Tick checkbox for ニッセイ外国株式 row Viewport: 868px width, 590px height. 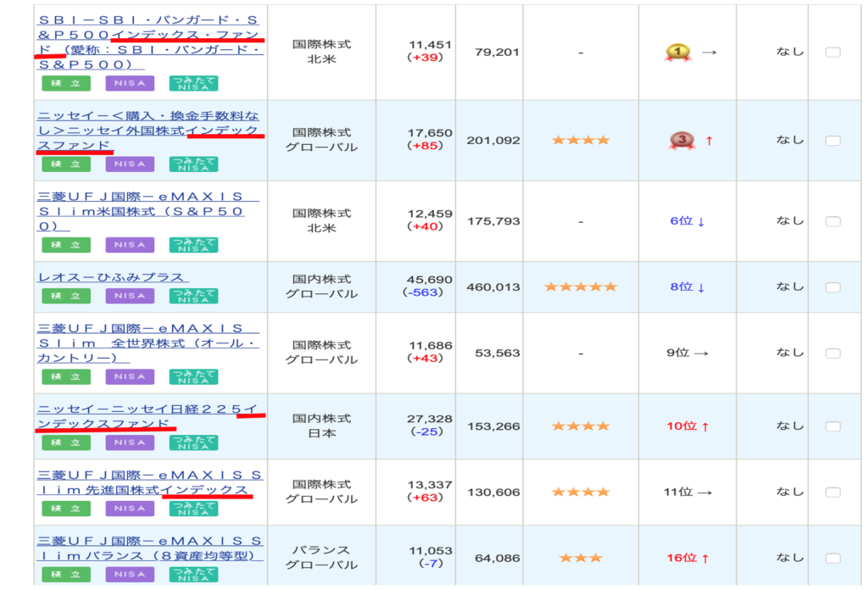point(832,141)
